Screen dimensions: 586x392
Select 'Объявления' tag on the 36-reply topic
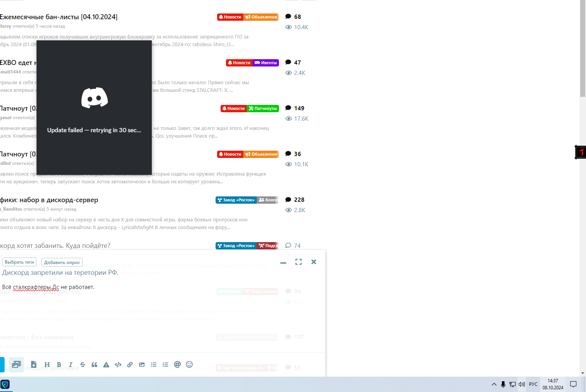click(x=261, y=154)
